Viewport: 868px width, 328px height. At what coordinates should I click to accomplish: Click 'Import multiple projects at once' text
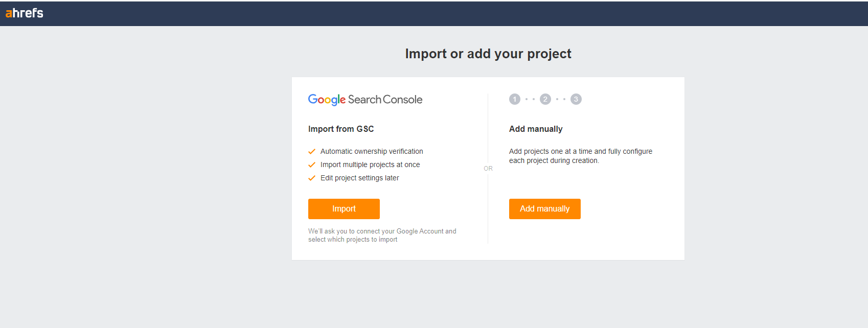coord(370,165)
